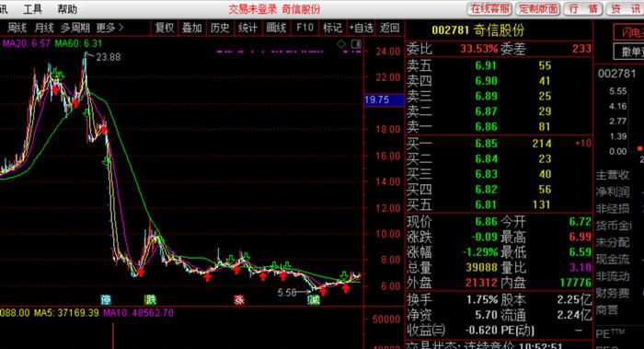Screen dimensions: 644x349
Task: Switch to 周线 weekly chart
Action: click(17, 28)
